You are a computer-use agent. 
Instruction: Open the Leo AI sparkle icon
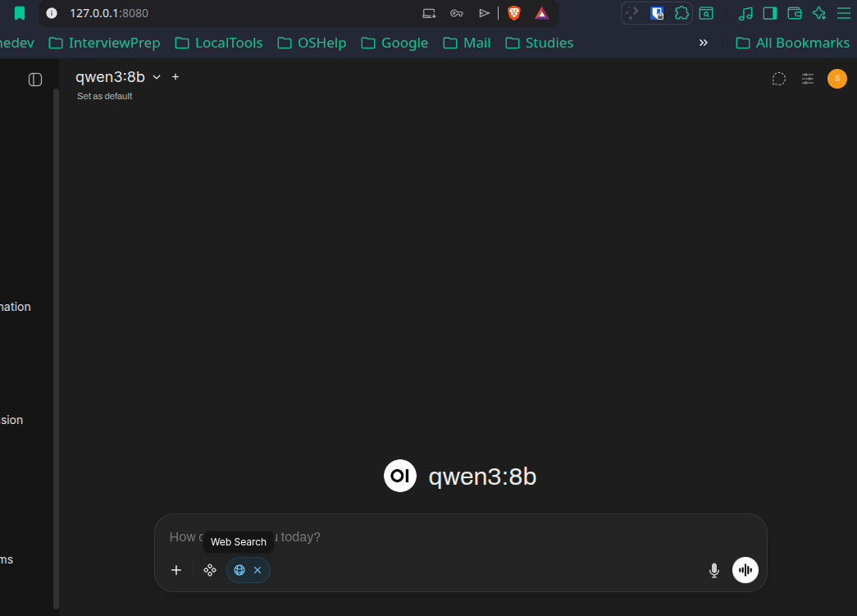click(819, 13)
